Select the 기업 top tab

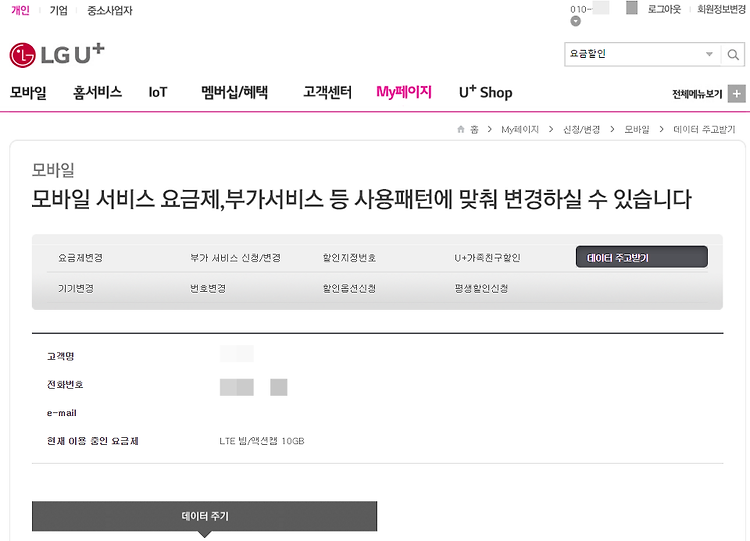(x=58, y=10)
